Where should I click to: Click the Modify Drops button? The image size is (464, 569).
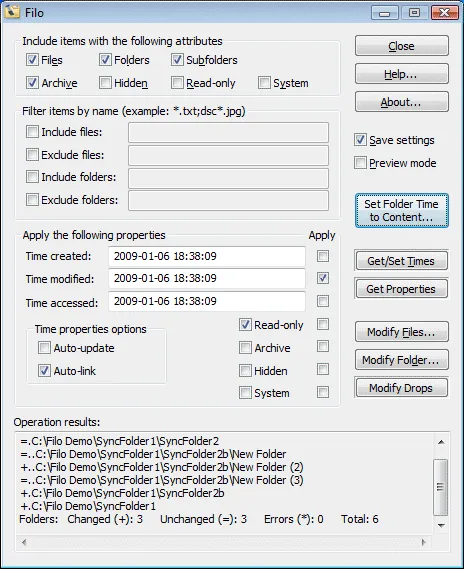[402, 388]
